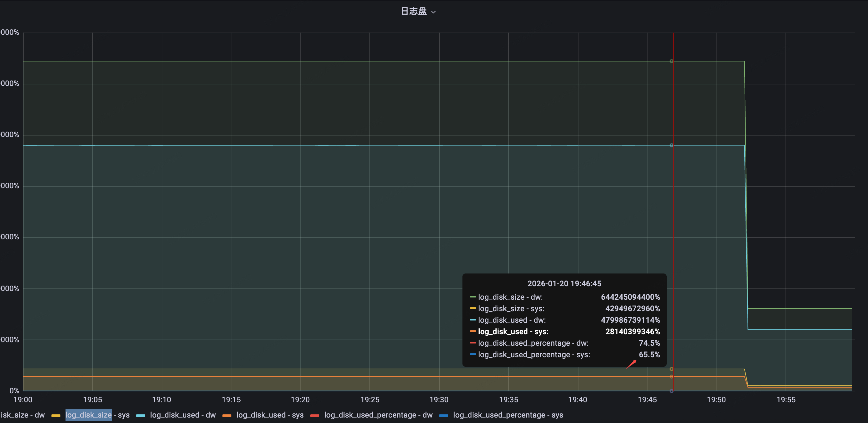Click green data point on log_disk_size dw line
The width and height of the screenshot is (868, 423).
671,61
